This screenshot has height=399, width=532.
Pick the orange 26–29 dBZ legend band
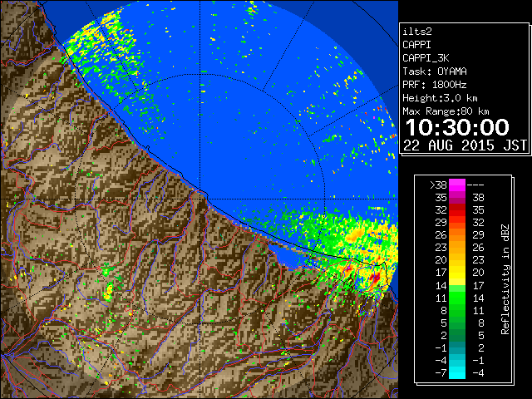coord(457,235)
